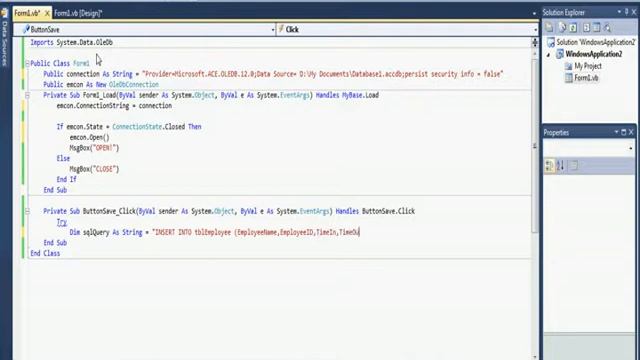Open the Data Sources side tab
Screen dimensions: 640x360
coord(5,43)
